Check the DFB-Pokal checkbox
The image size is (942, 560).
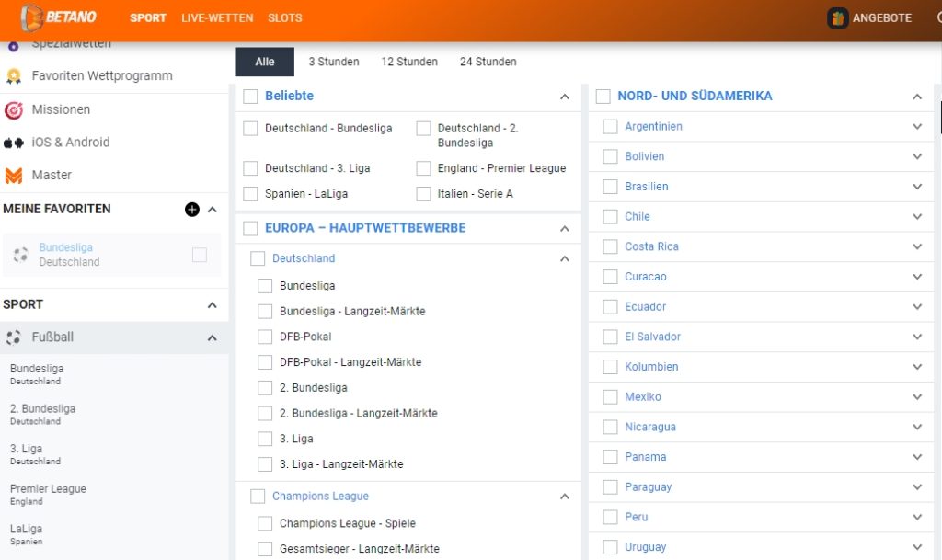[x=265, y=337]
